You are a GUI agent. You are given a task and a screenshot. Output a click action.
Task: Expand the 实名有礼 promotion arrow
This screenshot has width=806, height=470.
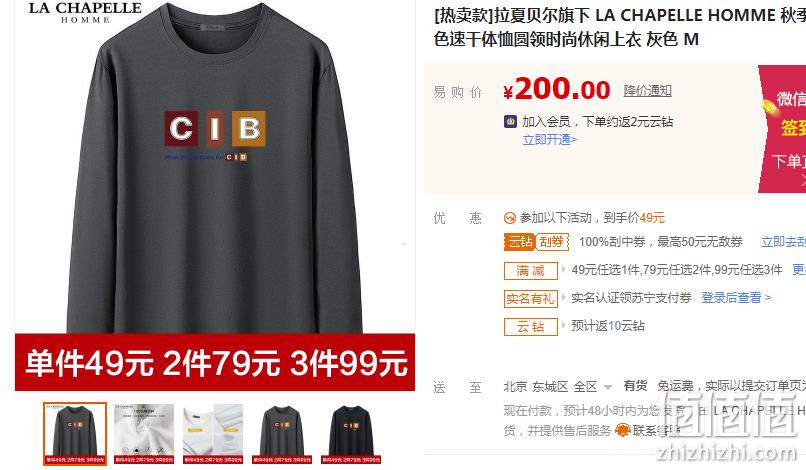click(x=563, y=297)
